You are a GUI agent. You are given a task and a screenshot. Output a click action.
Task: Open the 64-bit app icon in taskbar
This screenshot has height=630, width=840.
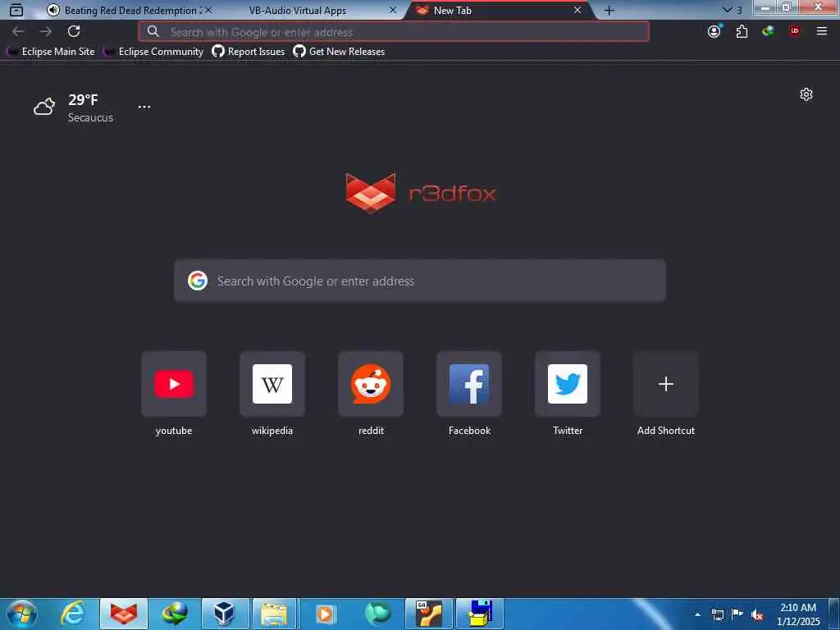[429, 614]
